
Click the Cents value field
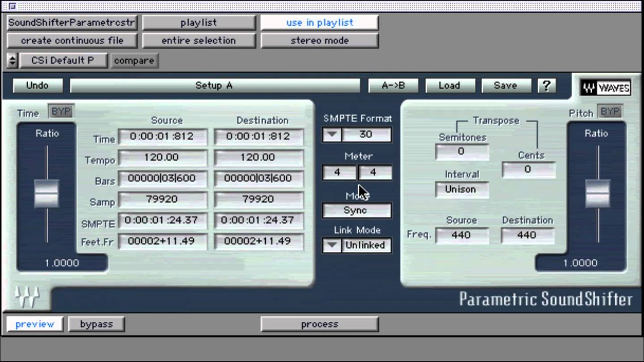(x=528, y=170)
